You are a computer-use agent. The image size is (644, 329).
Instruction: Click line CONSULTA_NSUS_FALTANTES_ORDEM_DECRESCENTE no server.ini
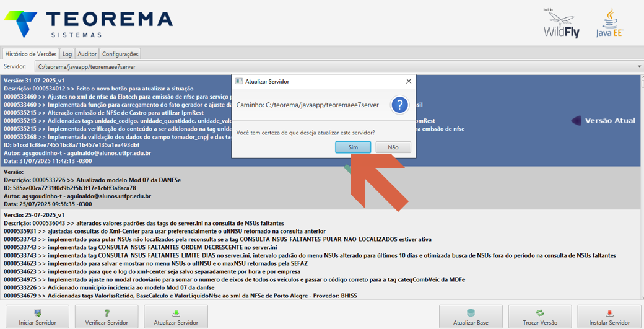pos(141,247)
